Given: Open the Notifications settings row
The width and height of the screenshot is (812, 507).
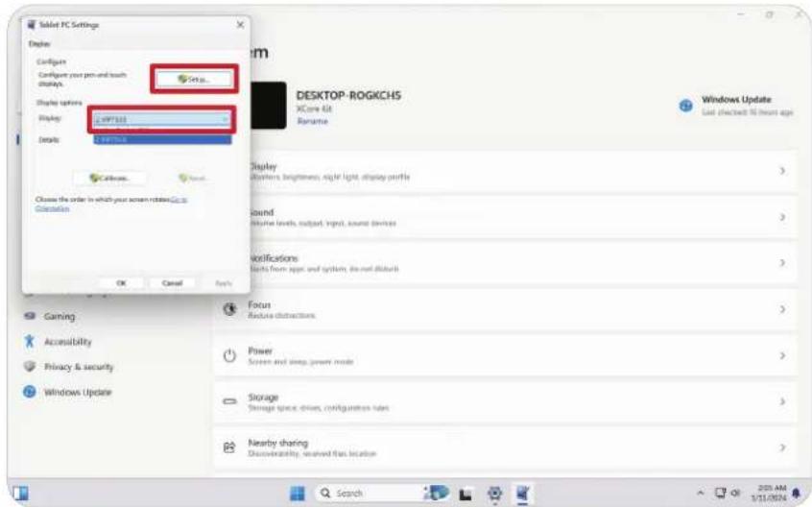Looking at the screenshot, I should pyautogui.click(x=506, y=263).
